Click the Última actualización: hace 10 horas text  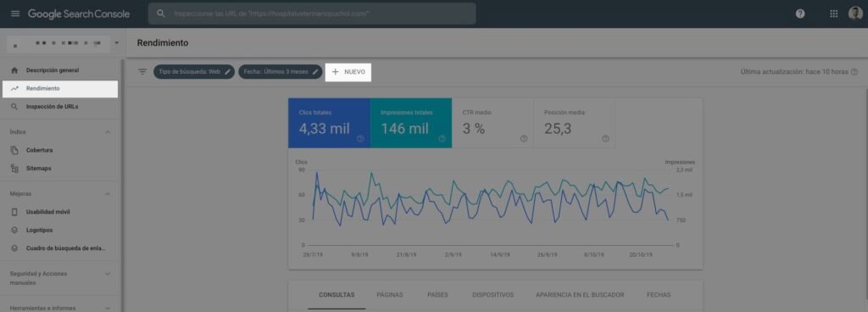tap(793, 72)
